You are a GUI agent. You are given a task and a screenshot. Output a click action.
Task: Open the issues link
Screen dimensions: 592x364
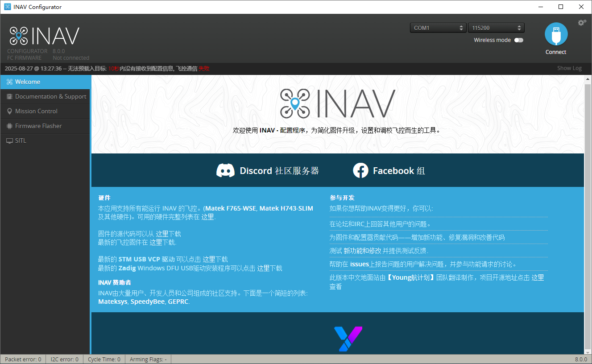click(x=360, y=264)
